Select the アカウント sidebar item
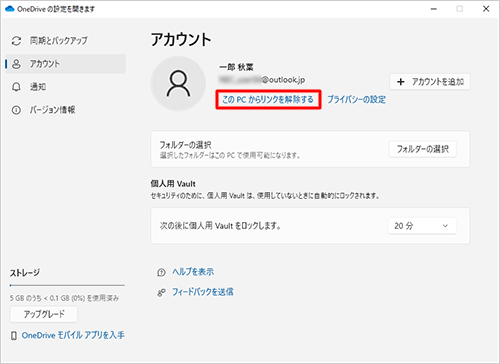Viewport: 500px width, 364px height. [65, 64]
